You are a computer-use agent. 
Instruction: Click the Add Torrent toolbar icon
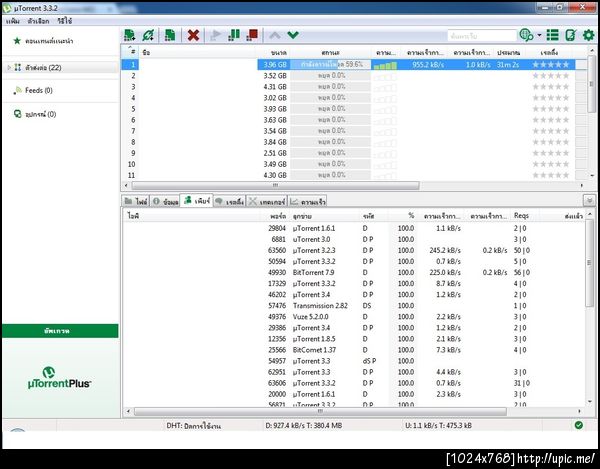pos(130,35)
